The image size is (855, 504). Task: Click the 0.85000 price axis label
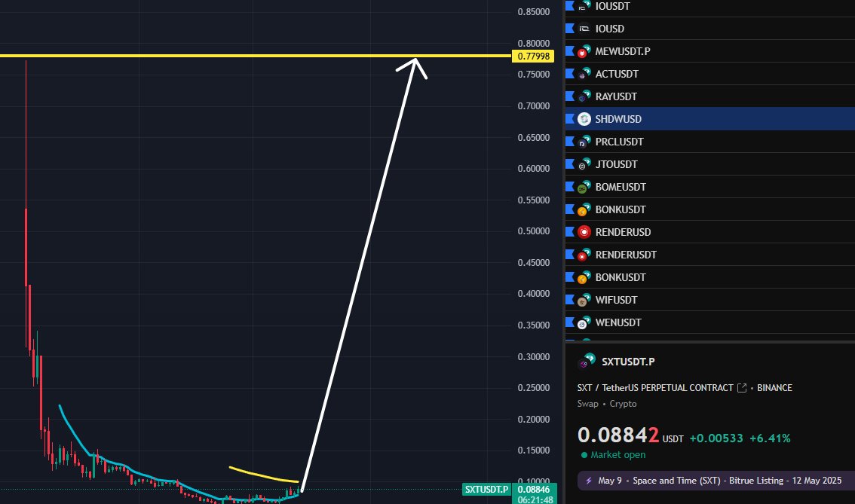(x=533, y=12)
